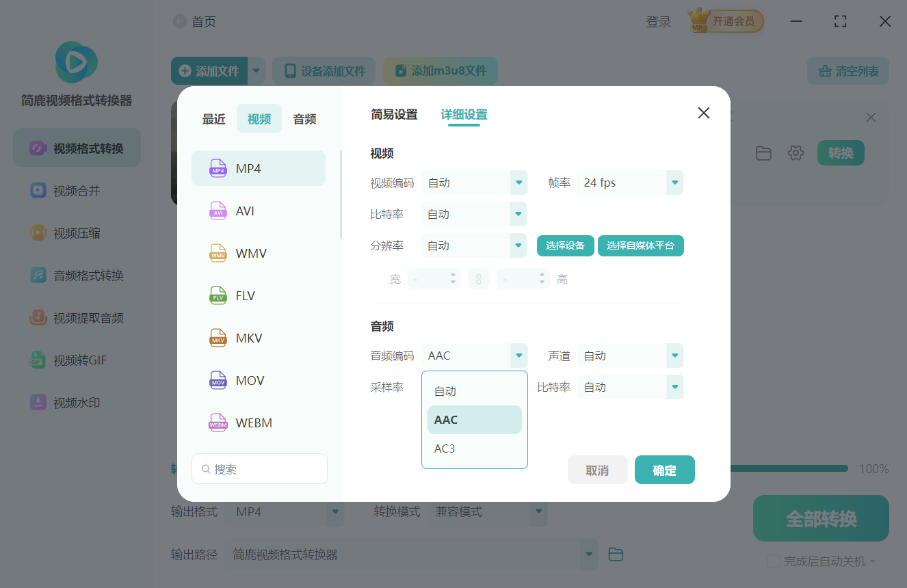Toggle auto shutdown after completion checkbox
907x588 pixels.
pos(774,561)
